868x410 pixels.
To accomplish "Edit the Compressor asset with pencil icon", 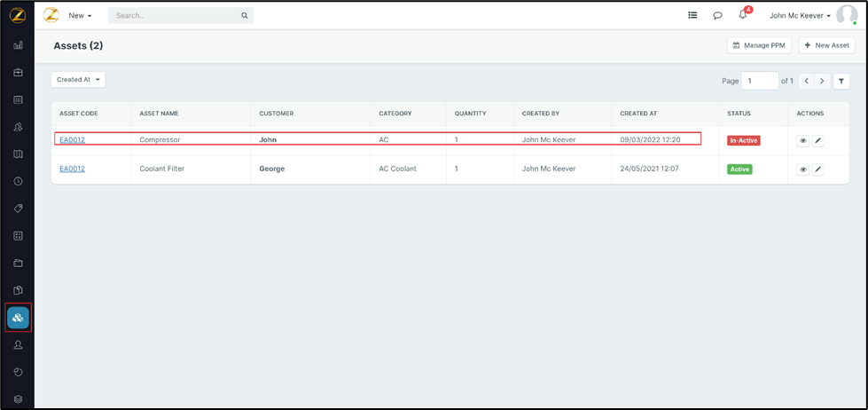I will coord(817,141).
